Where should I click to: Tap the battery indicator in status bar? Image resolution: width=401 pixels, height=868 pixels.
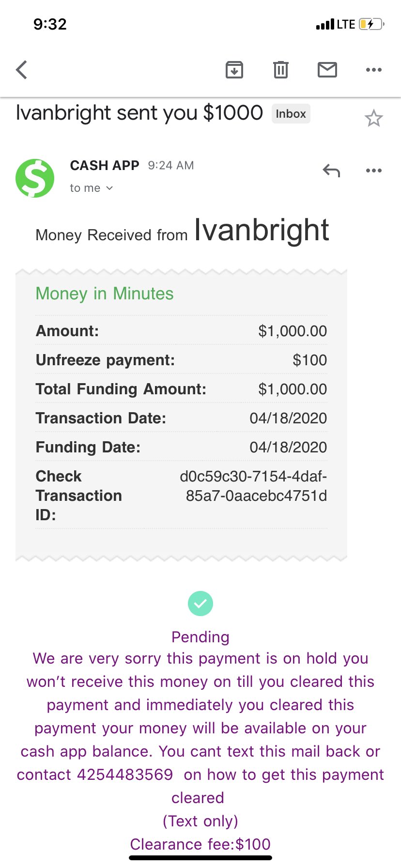pos(371,24)
